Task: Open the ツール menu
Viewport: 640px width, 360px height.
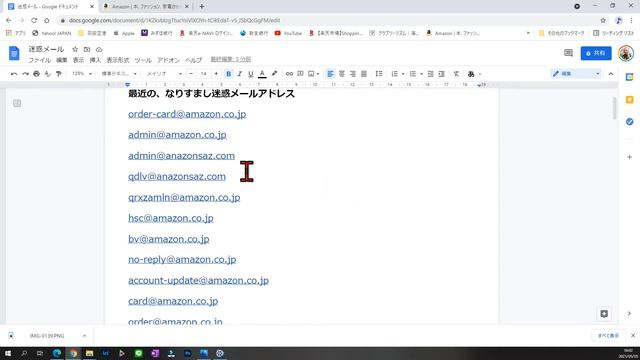Action: 143,60
